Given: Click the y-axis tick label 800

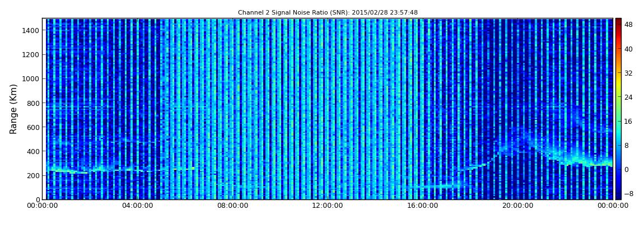Looking at the screenshot, I should coord(33,103).
